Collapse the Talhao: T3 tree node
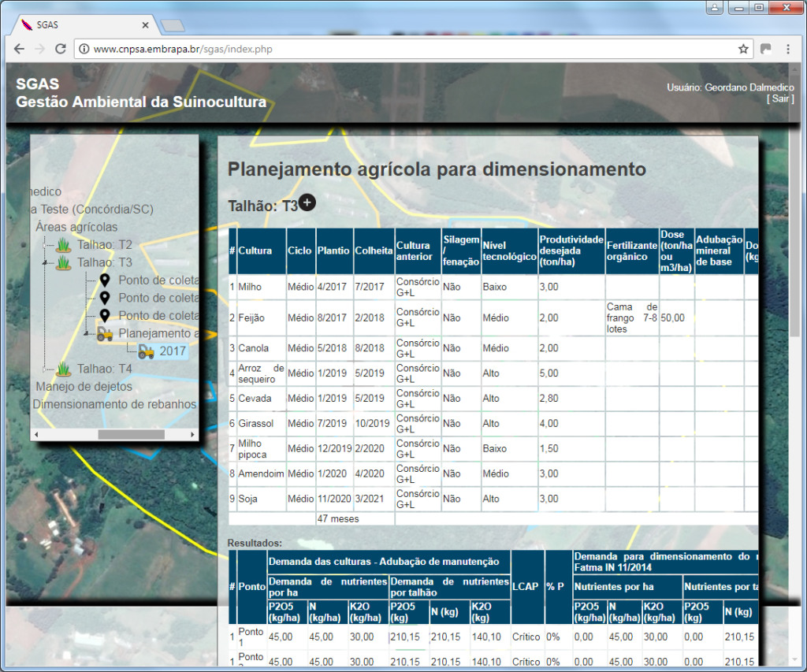Screen dimensions: 807x672 click(x=45, y=262)
